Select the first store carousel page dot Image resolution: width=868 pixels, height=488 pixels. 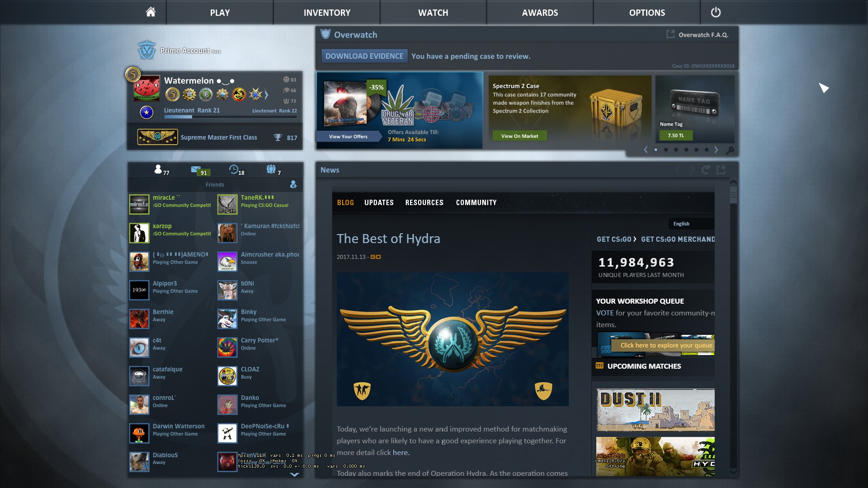click(x=656, y=150)
